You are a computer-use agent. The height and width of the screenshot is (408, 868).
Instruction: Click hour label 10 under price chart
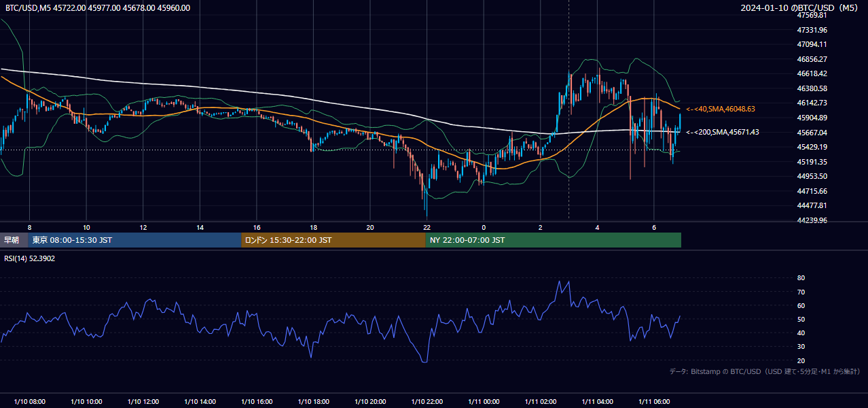pos(86,226)
